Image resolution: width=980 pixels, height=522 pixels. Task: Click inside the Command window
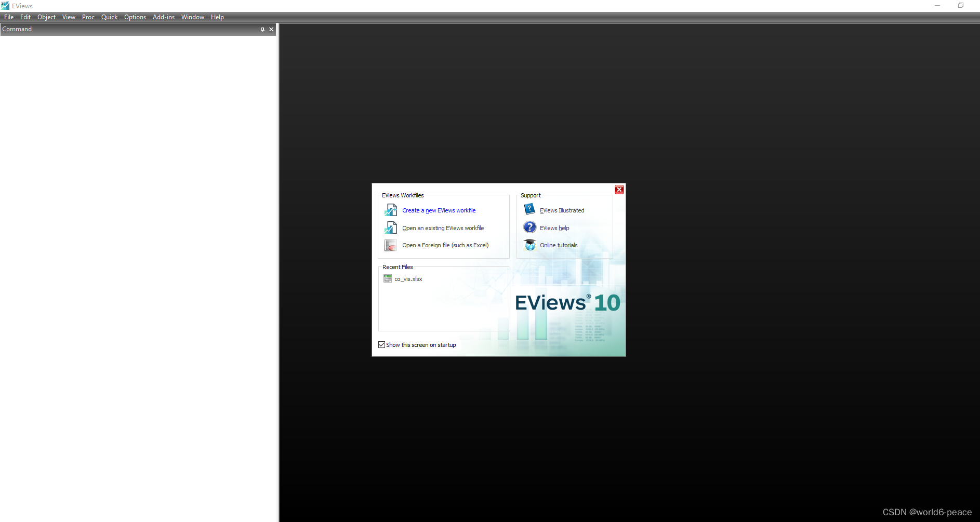click(138, 156)
